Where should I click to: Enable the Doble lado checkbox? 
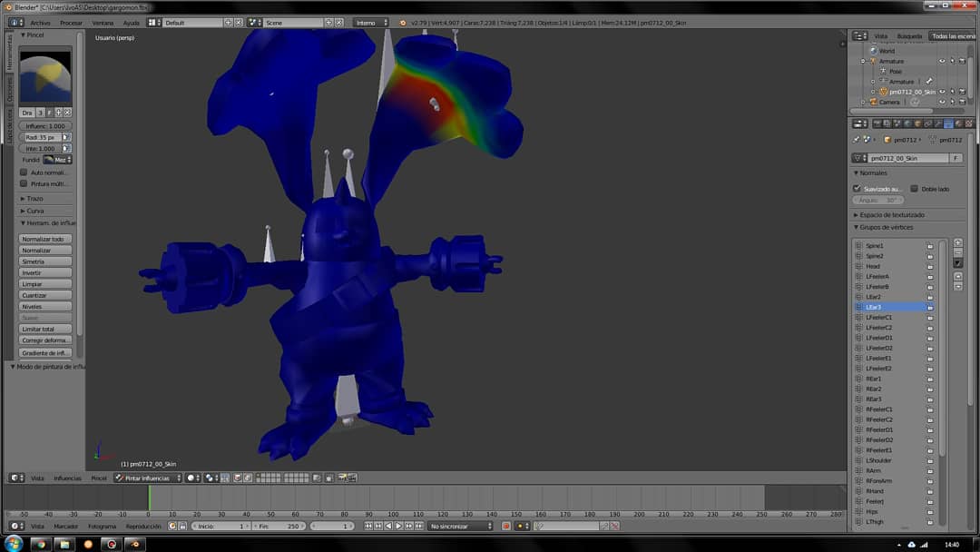coord(915,189)
